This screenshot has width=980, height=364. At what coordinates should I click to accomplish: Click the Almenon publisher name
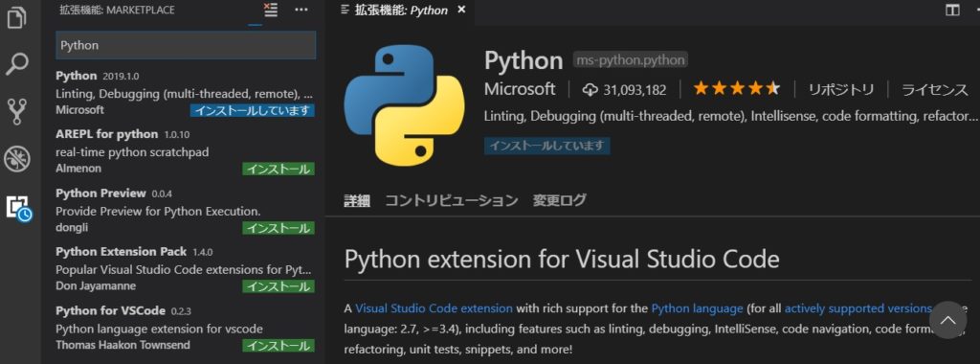coord(78,169)
